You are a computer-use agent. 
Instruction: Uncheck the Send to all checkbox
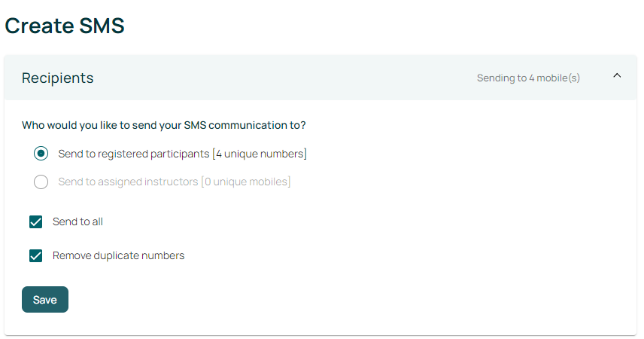[35, 221]
